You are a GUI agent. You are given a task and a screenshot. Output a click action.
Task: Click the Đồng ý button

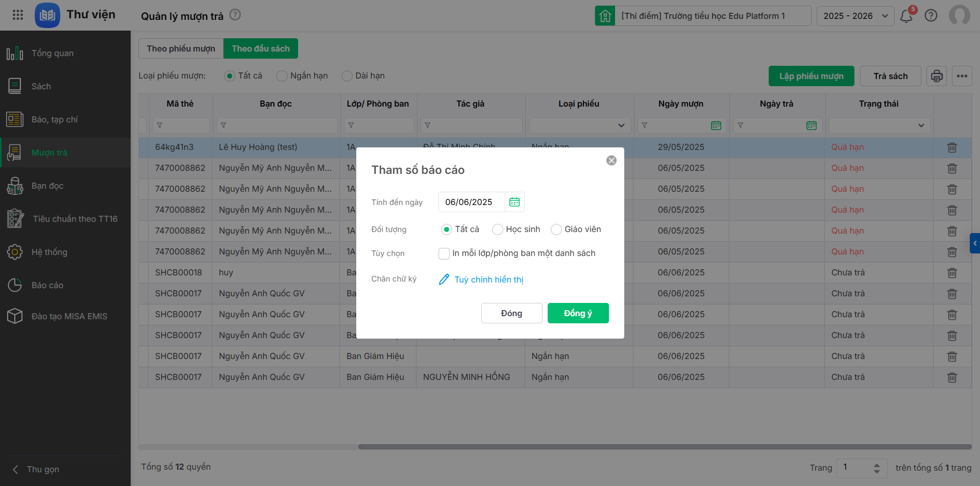pyautogui.click(x=578, y=313)
